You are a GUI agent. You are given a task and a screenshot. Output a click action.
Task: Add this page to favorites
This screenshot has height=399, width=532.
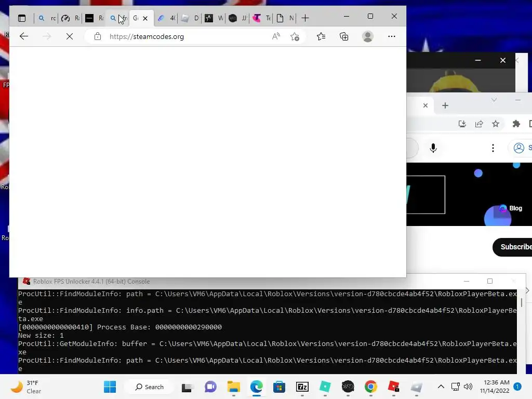(x=295, y=36)
